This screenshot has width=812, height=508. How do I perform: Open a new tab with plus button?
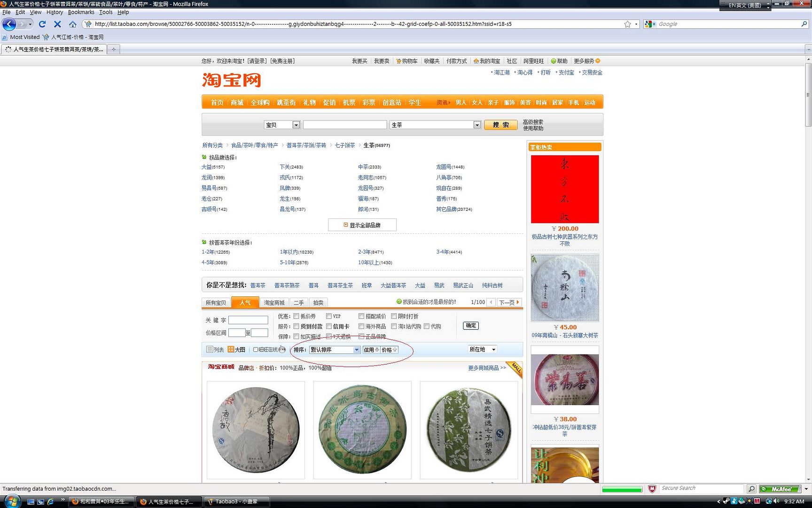pos(113,49)
